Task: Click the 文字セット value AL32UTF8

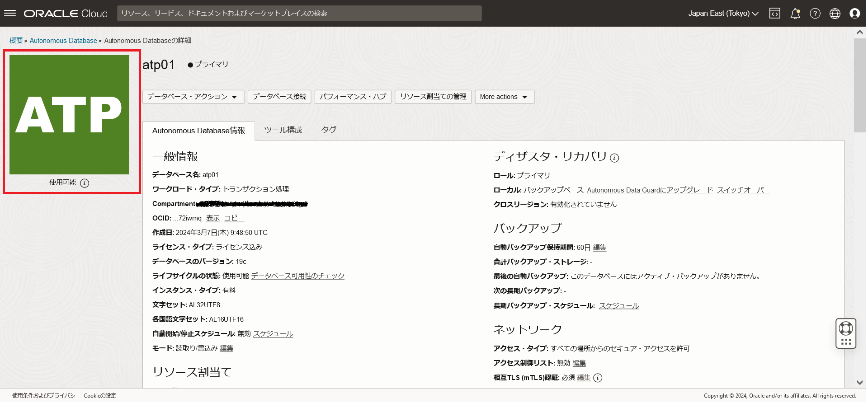Action: pyautogui.click(x=204, y=305)
